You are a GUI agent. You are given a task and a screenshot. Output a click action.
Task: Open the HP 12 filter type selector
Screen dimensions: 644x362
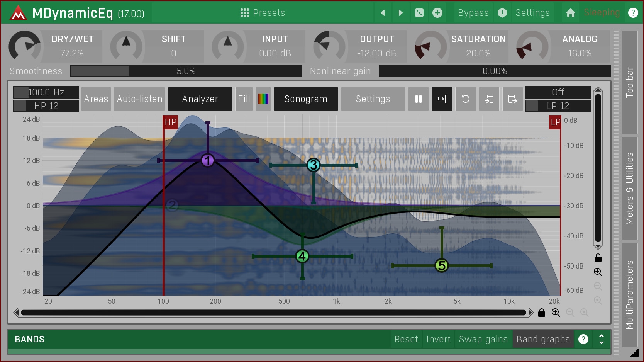pyautogui.click(x=46, y=106)
